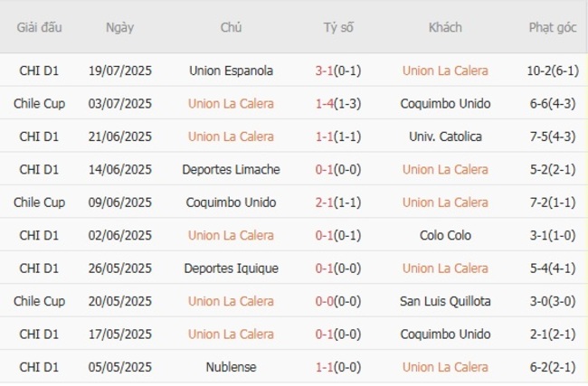Select the 'Phạt góc' column header
588x386 pixels.
click(x=553, y=27)
